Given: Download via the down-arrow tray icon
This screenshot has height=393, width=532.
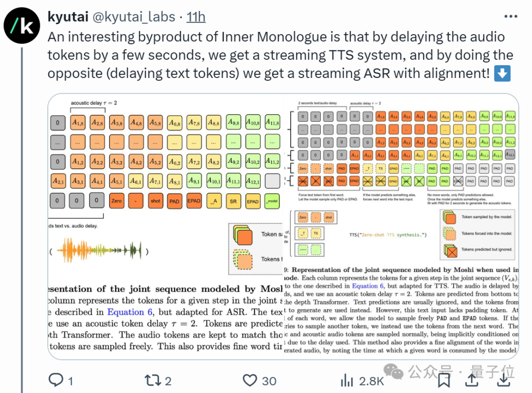Looking at the screenshot, I should click(x=504, y=380).
